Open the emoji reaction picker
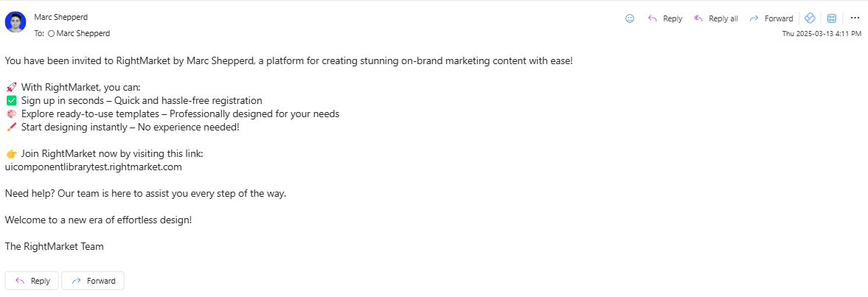The image size is (868, 297). pyautogui.click(x=630, y=18)
